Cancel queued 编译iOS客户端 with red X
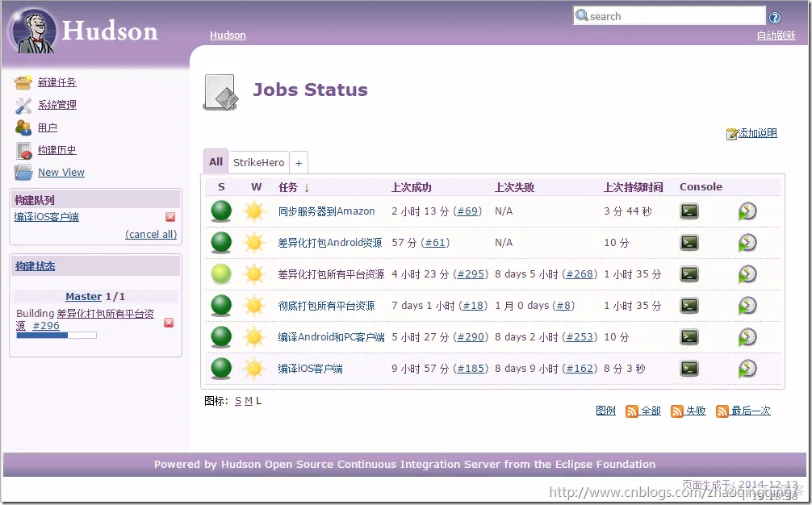 point(170,217)
